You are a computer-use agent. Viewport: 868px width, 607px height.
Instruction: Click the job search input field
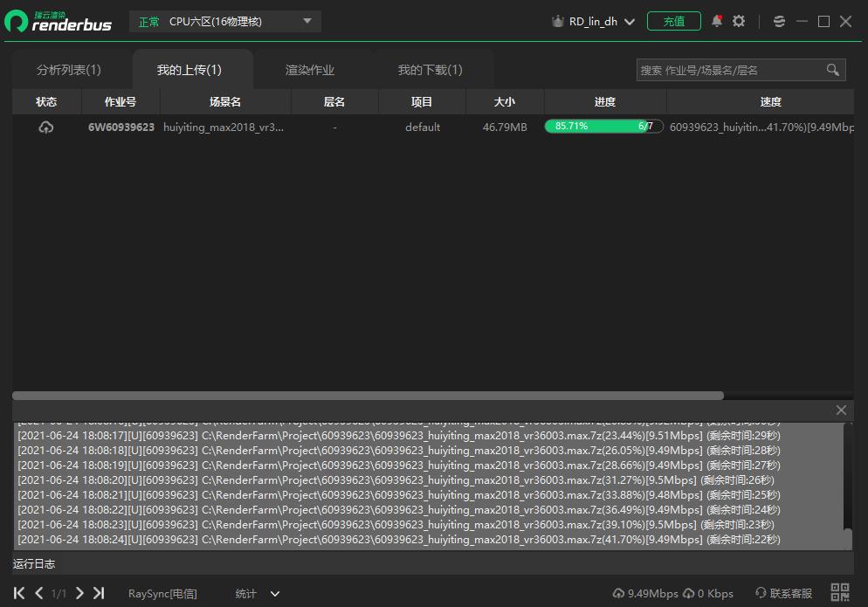pyautogui.click(x=730, y=70)
